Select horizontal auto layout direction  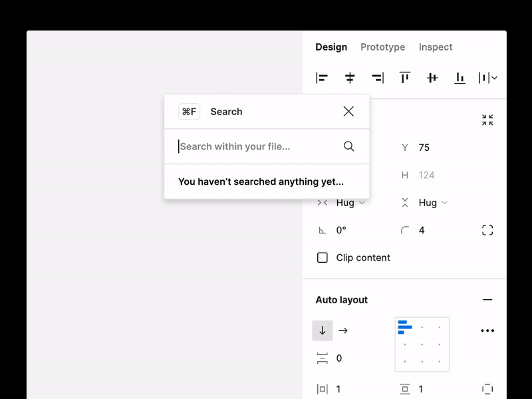[343, 331]
